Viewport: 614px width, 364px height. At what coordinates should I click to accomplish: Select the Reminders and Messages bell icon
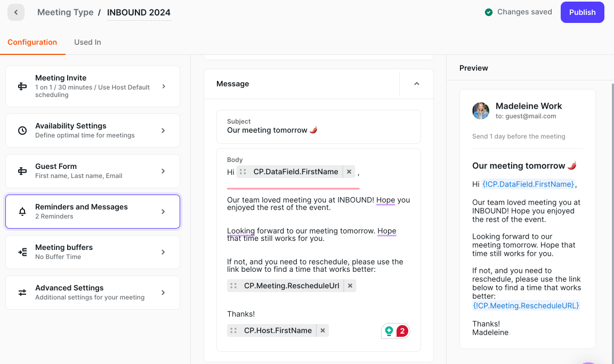pos(22,212)
